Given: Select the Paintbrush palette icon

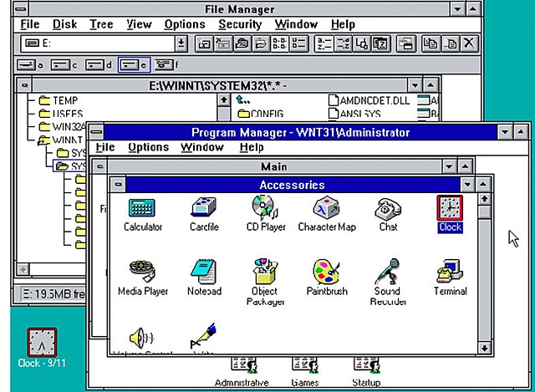Looking at the screenshot, I should (327, 272).
